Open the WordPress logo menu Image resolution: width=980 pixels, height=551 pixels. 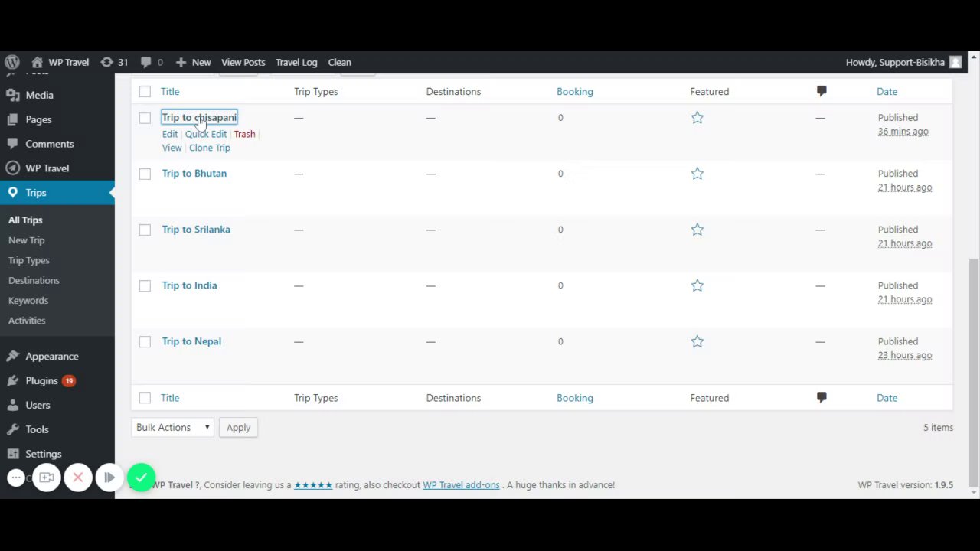click(x=12, y=62)
